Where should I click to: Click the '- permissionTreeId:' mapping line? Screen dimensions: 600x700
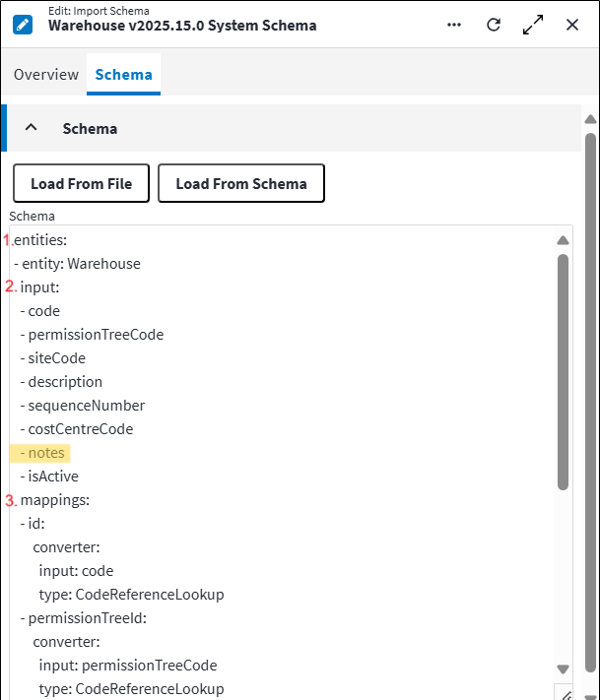(83, 618)
